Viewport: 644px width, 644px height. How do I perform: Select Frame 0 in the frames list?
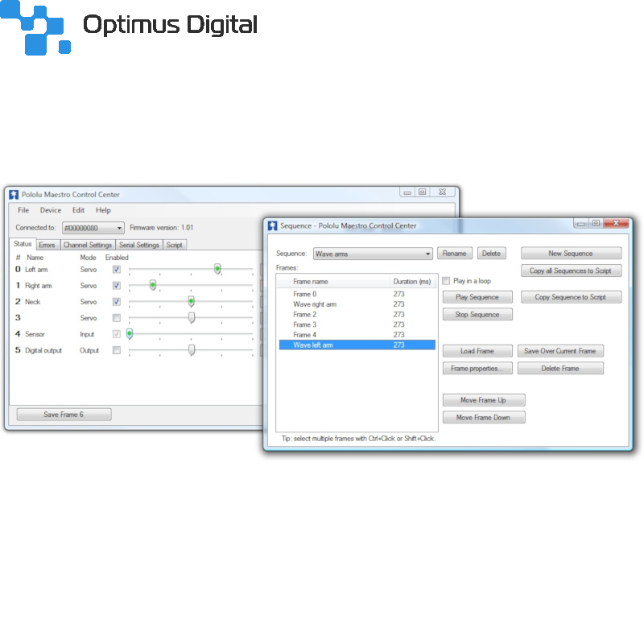point(357,294)
